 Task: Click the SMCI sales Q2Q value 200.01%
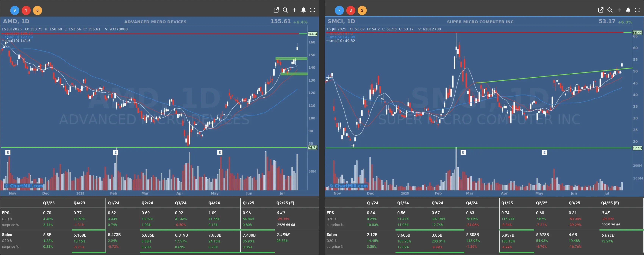[x=439, y=241]
